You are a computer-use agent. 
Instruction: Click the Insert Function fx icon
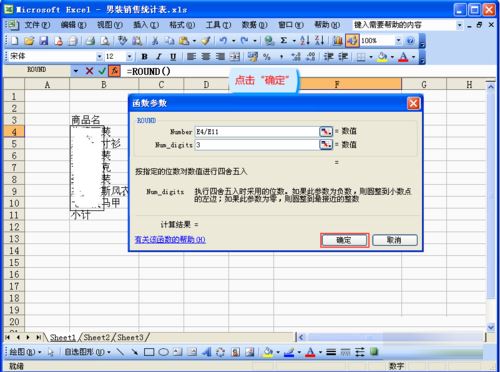point(115,71)
